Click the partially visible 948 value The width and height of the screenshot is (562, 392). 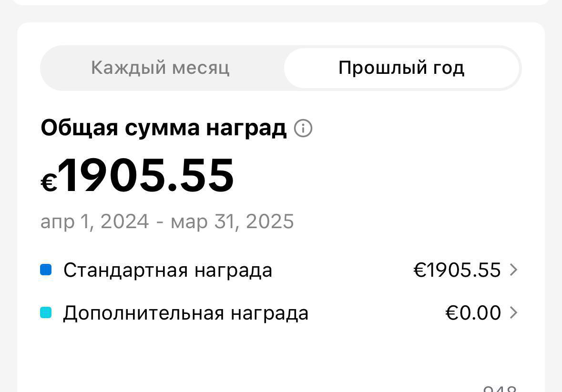click(500, 388)
